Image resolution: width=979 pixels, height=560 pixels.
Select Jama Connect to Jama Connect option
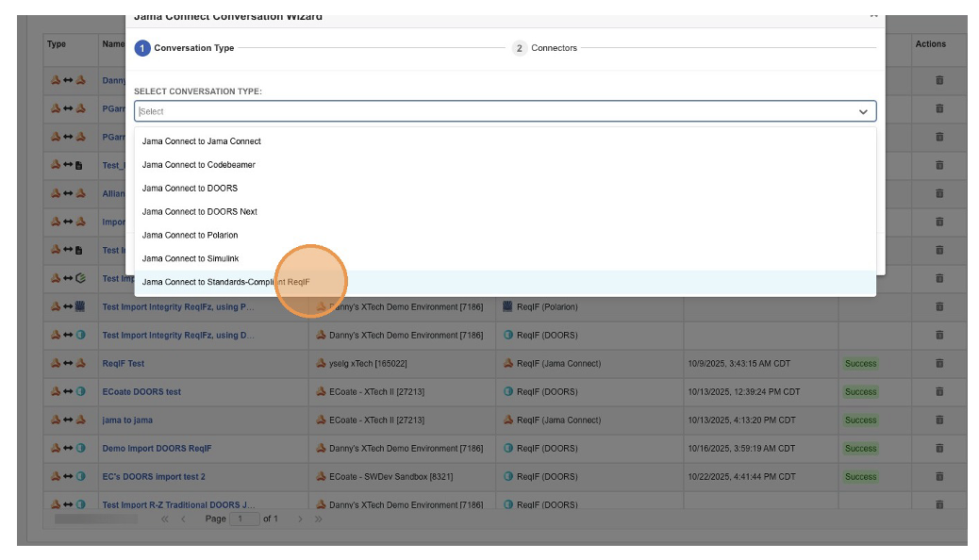[506, 141]
